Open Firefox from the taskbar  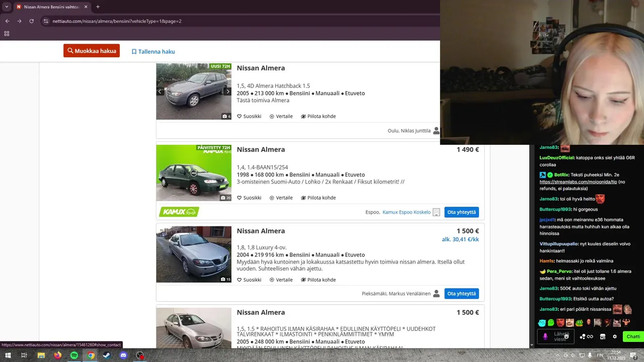tap(57, 355)
